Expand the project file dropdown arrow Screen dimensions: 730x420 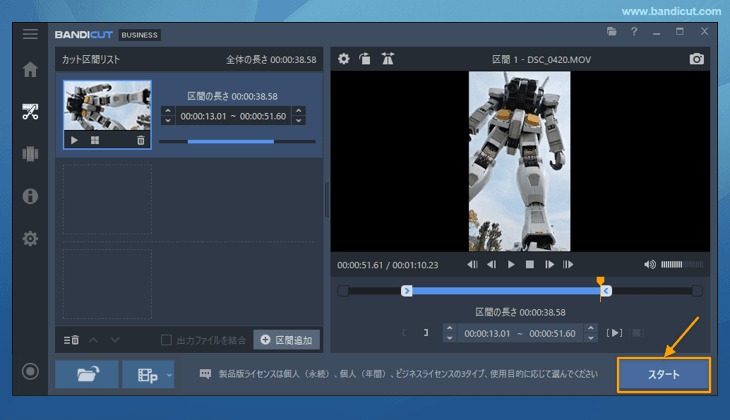(169, 374)
